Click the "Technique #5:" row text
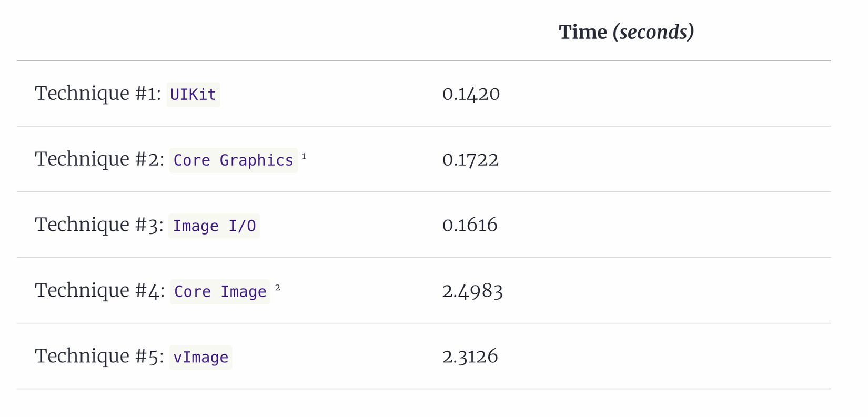Image resolution: width=868 pixels, height=417 pixels. click(x=99, y=357)
